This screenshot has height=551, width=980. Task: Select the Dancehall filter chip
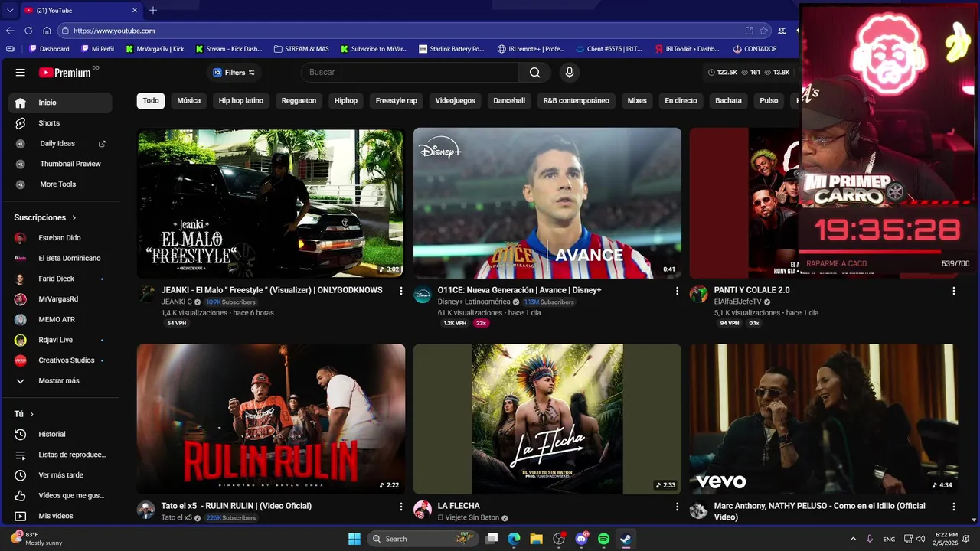pos(509,101)
